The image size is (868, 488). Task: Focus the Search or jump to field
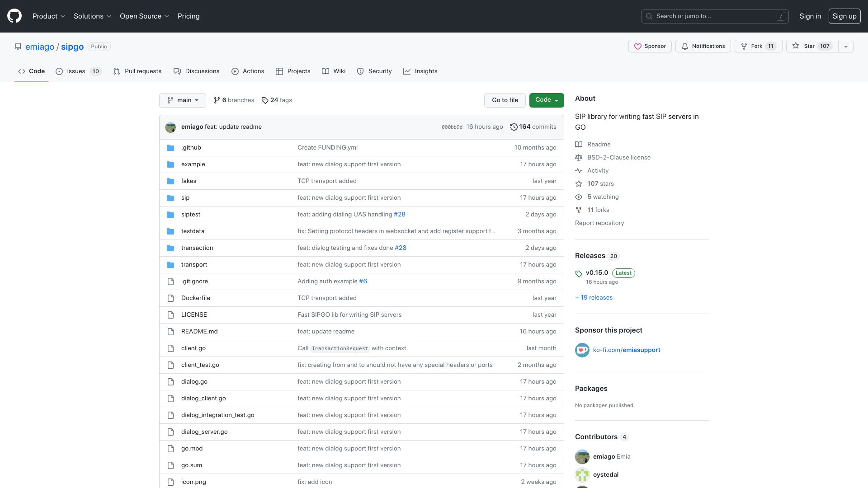715,16
